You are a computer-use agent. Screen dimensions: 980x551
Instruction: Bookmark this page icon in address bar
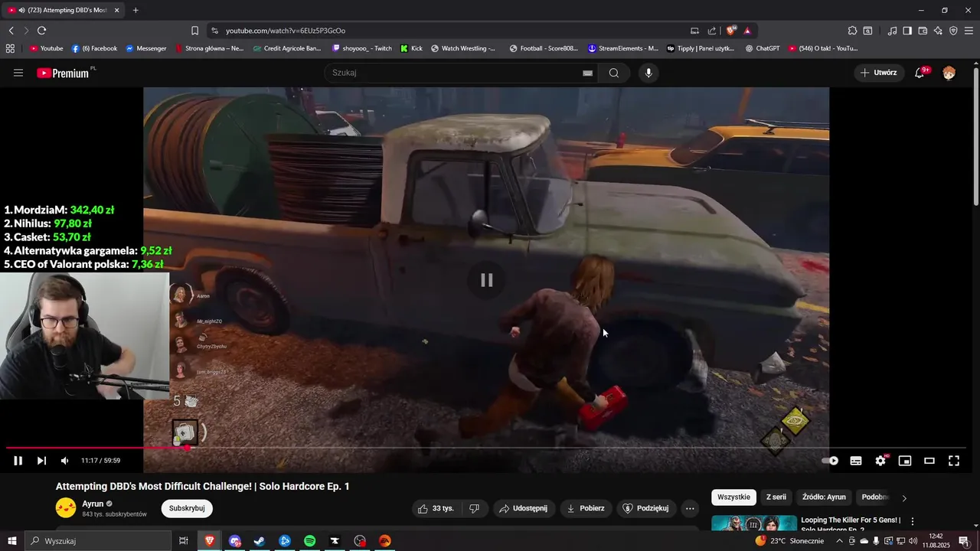(x=194, y=31)
